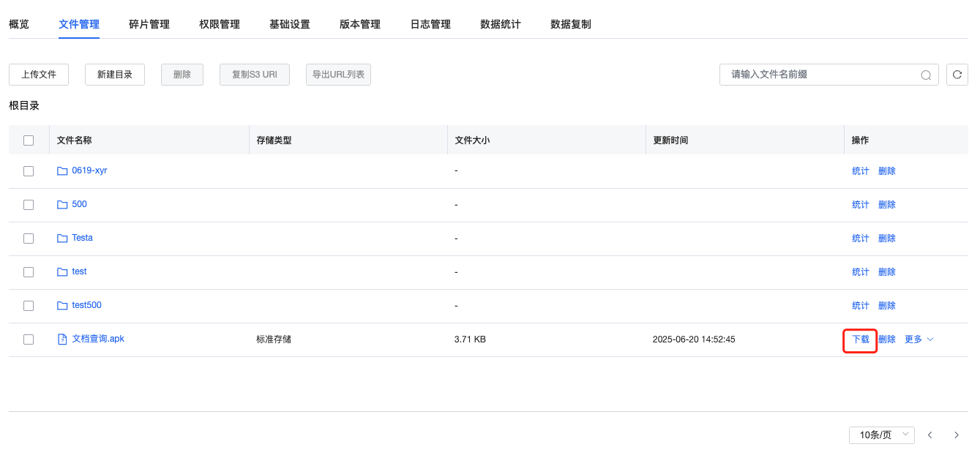
Task: Click the next page chevron
Action: coord(957,435)
